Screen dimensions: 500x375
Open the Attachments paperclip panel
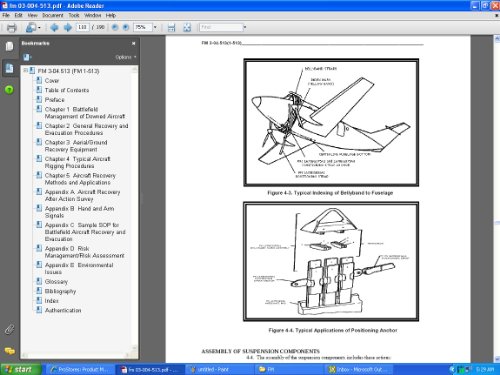pos(9,330)
